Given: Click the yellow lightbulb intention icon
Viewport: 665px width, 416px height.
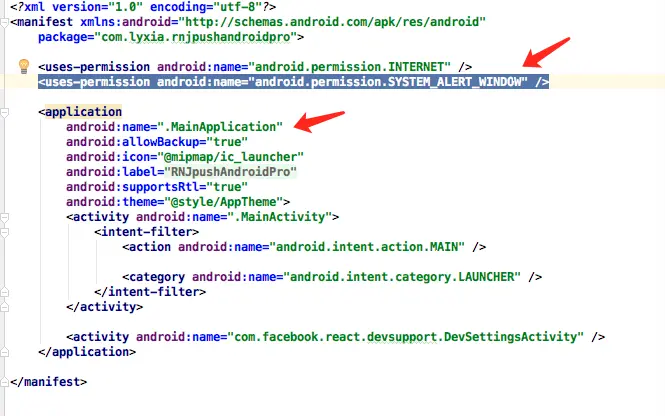Looking at the screenshot, I should (24, 67).
